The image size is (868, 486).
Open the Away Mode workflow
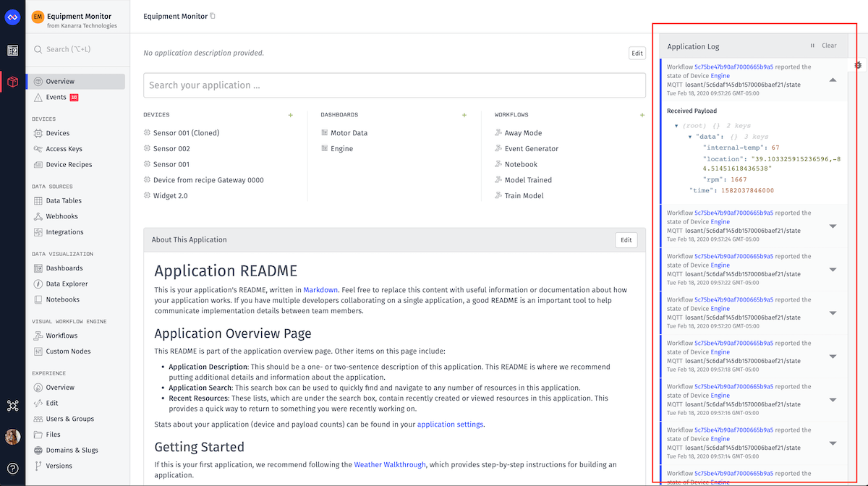(523, 133)
